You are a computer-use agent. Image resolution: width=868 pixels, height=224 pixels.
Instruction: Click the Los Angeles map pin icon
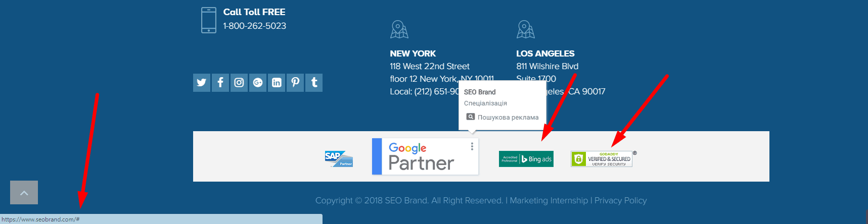click(526, 29)
